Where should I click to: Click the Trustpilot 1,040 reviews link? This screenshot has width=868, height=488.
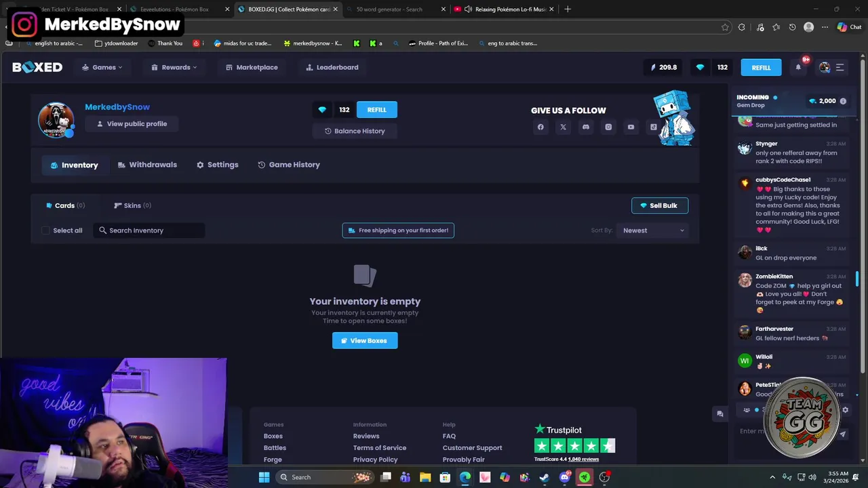[583, 460]
